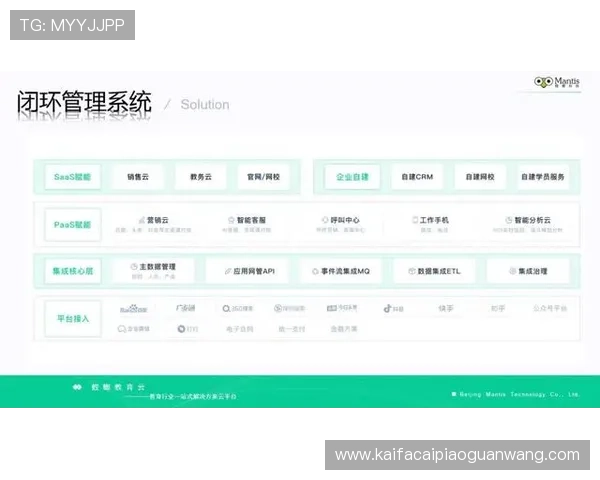Click the 知乎 platform entry
The image size is (600, 480).
[x=498, y=308]
